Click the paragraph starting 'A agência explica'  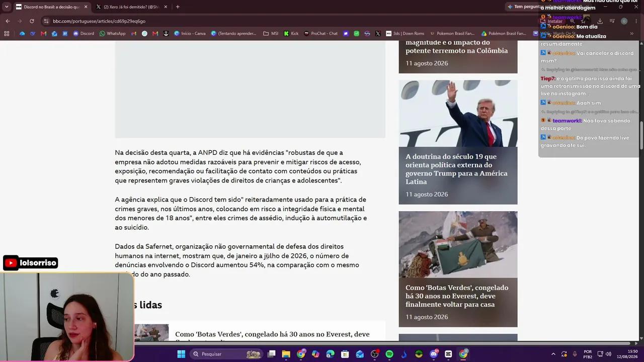pyautogui.click(x=241, y=214)
